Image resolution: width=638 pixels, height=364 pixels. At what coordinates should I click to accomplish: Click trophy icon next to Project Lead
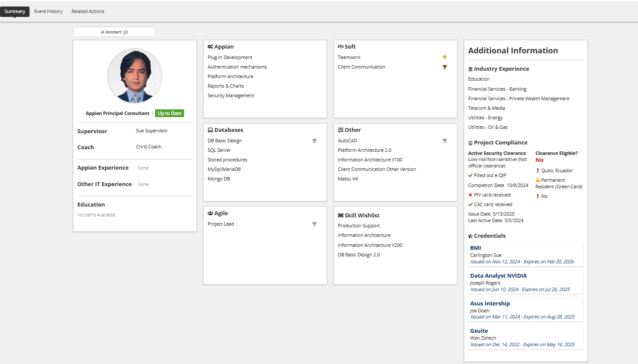(314, 224)
